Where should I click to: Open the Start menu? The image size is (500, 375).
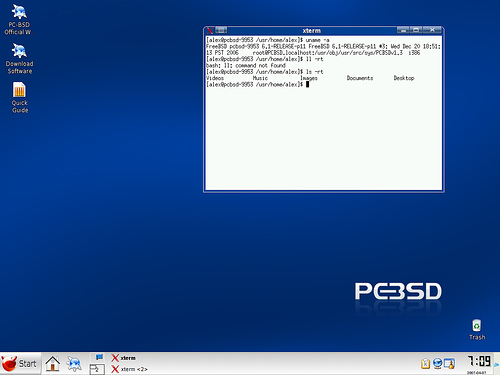(20, 363)
